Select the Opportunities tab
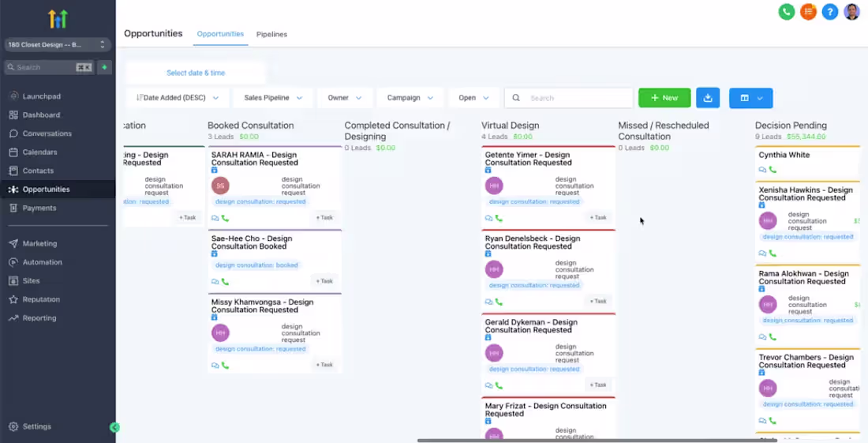 tap(220, 34)
